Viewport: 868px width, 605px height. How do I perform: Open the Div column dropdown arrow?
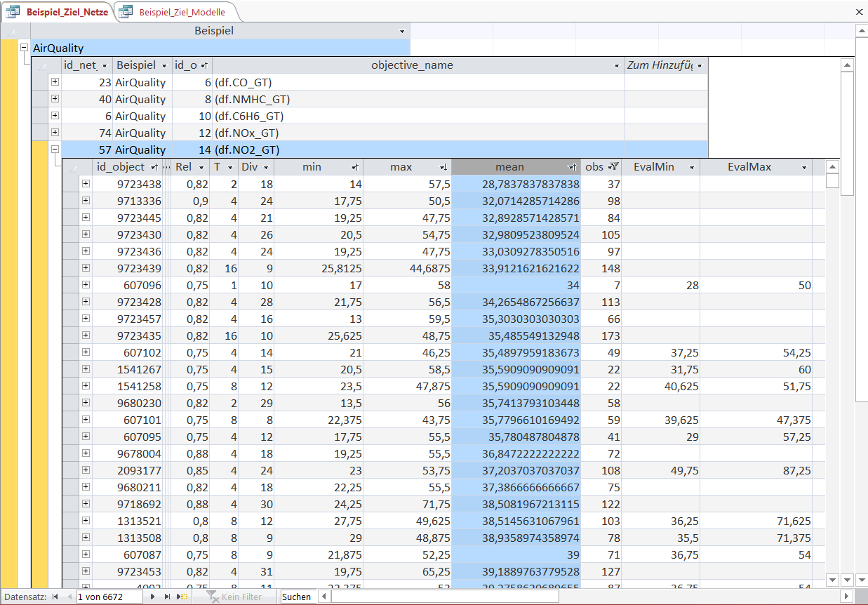click(265, 167)
